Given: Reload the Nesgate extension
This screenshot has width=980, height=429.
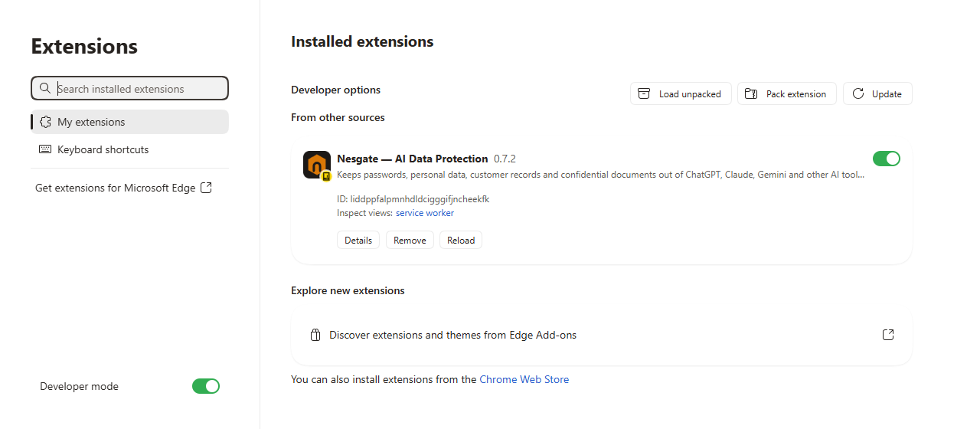Looking at the screenshot, I should (461, 240).
